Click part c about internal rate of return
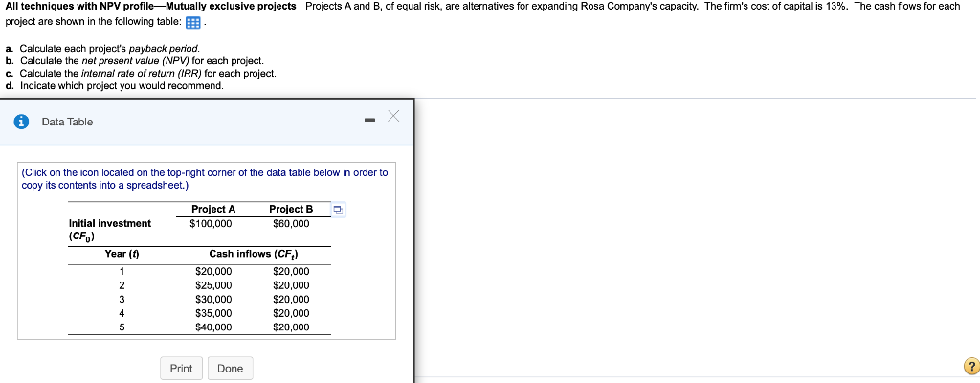 [x=141, y=73]
